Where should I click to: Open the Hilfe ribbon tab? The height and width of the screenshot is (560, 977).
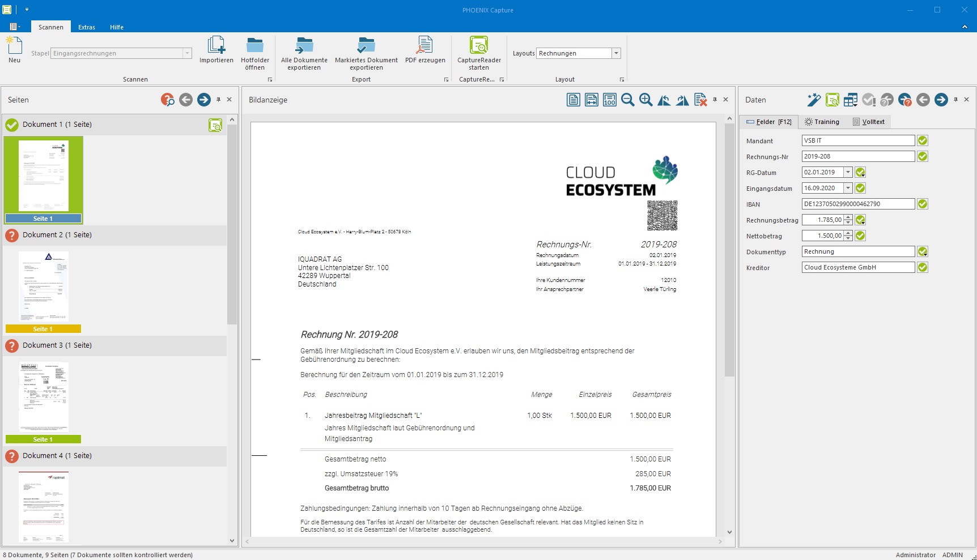click(117, 27)
